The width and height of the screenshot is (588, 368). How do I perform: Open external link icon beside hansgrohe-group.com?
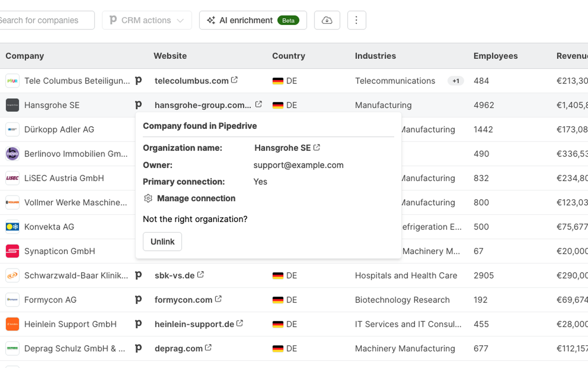pyautogui.click(x=259, y=104)
